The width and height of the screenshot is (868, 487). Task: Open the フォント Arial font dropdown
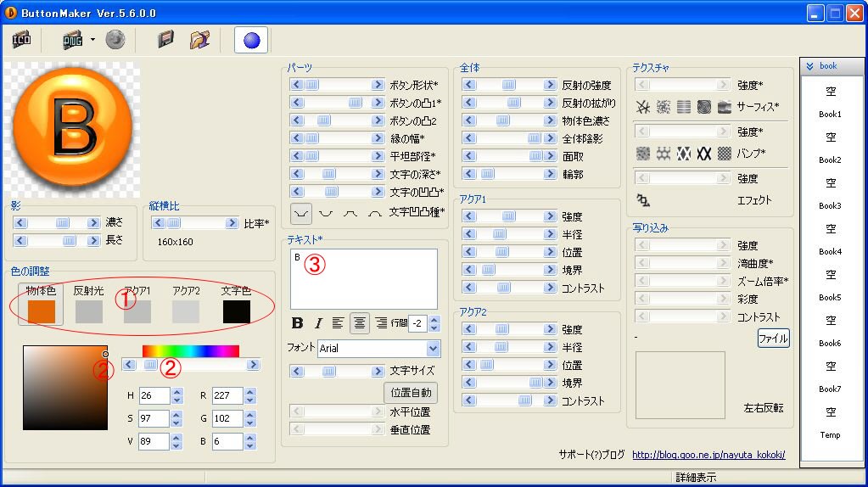(x=434, y=348)
